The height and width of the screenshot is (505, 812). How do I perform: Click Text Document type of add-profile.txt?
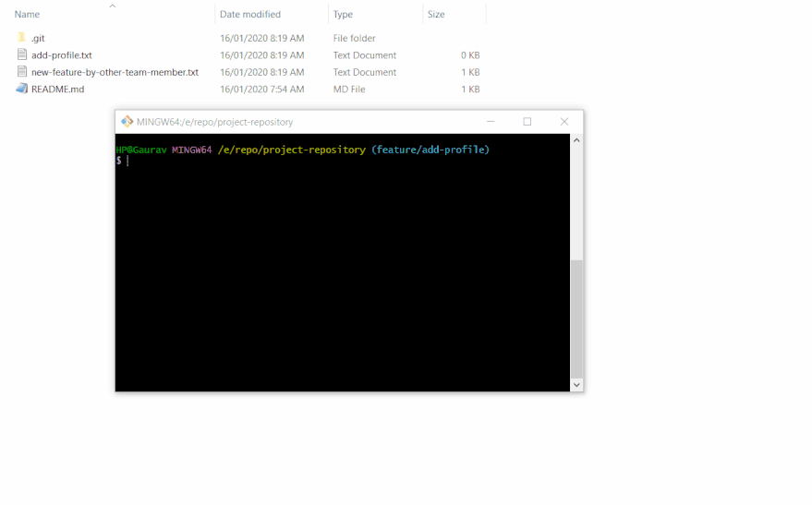coord(365,54)
